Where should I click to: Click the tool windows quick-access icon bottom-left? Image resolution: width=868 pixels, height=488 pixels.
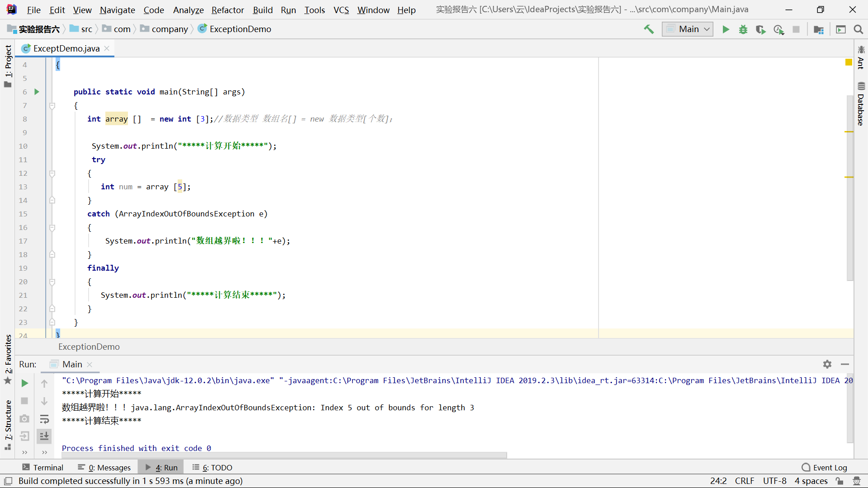8,481
